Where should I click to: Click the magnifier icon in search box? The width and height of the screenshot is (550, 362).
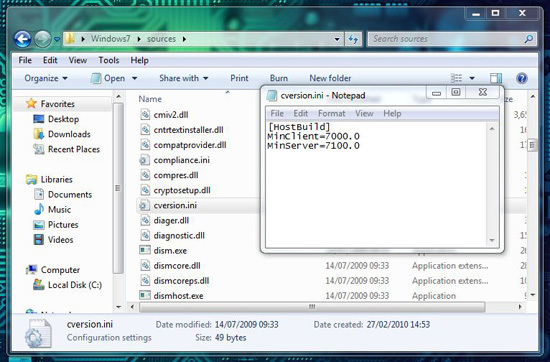(528, 39)
